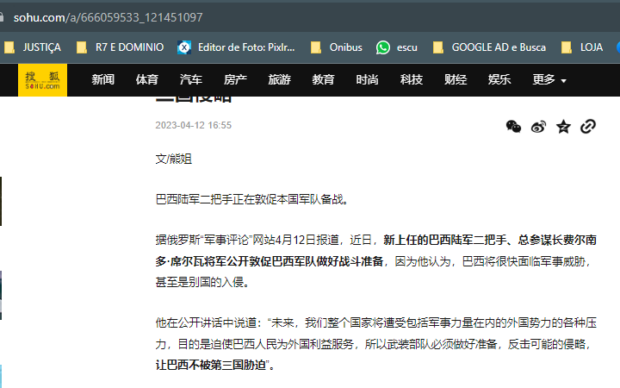The image size is (620, 388).
Task: Open the 汽车 auto section
Action: click(191, 80)
